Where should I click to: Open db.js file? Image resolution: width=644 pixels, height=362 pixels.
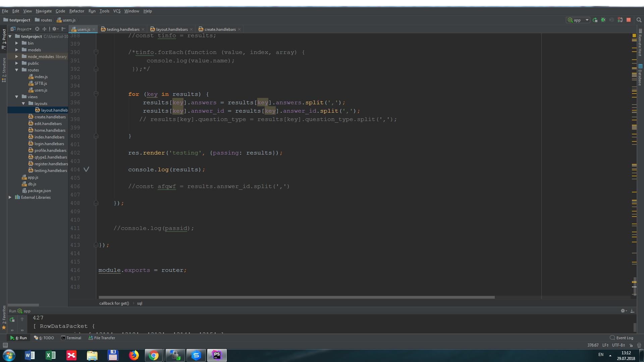point(29,184)
